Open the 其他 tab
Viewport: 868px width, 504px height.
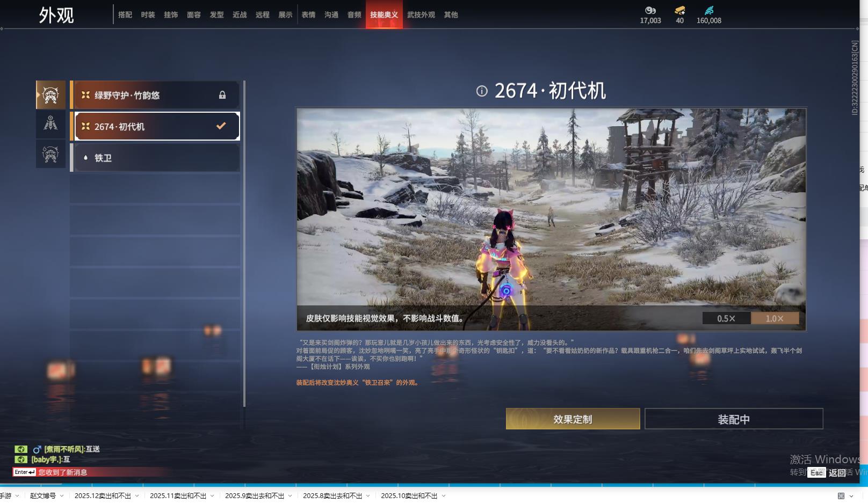(x=451, y=15)
